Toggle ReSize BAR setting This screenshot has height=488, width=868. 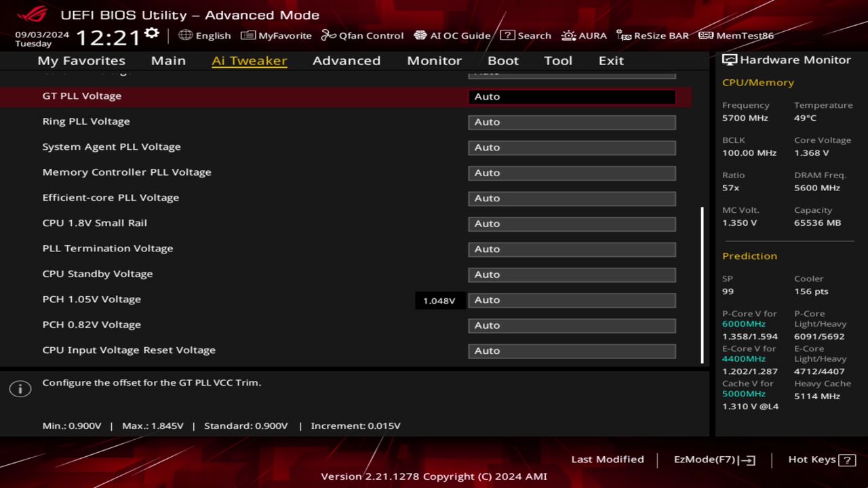pos(652,35)
